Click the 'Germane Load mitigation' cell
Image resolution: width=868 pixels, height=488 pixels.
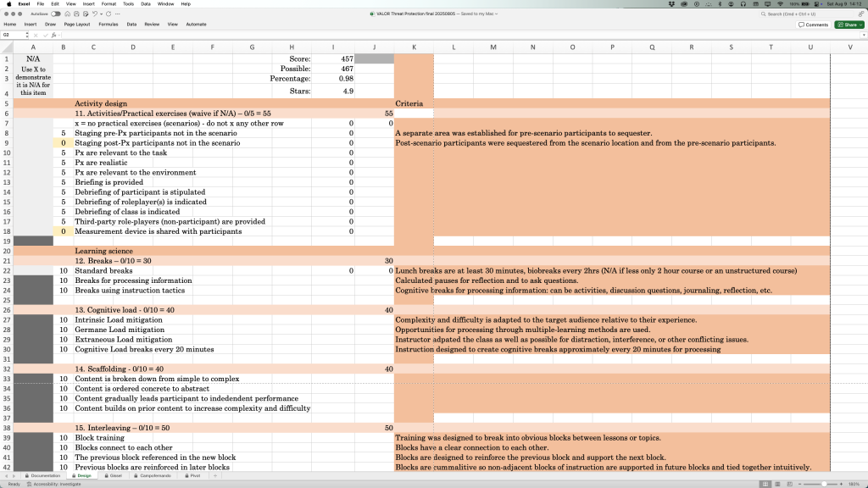(x=120, y=330)
